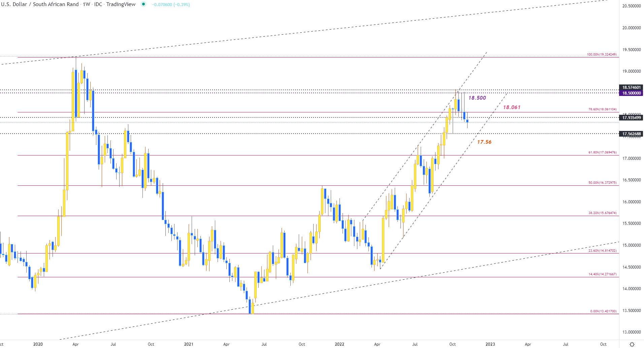Select the 17.935499 price label

pyautogui.click(x=632, y=118)
